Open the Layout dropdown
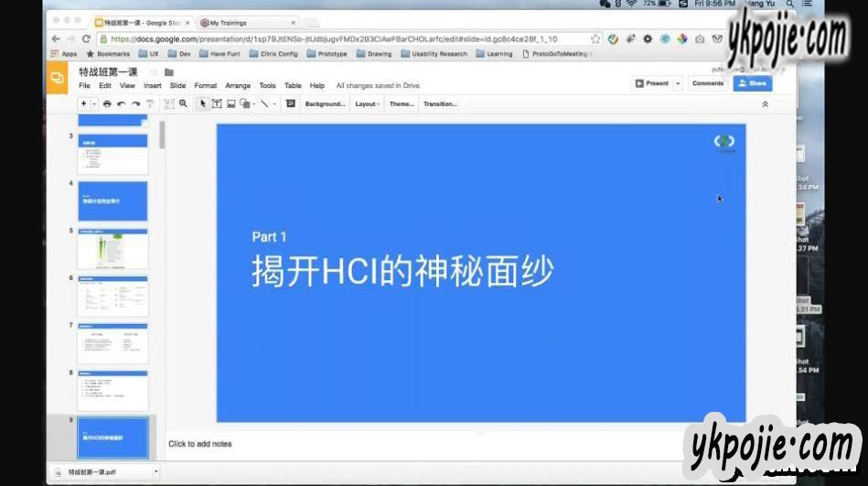The width and height of the screenshot is (868, 486). [368, 104]
